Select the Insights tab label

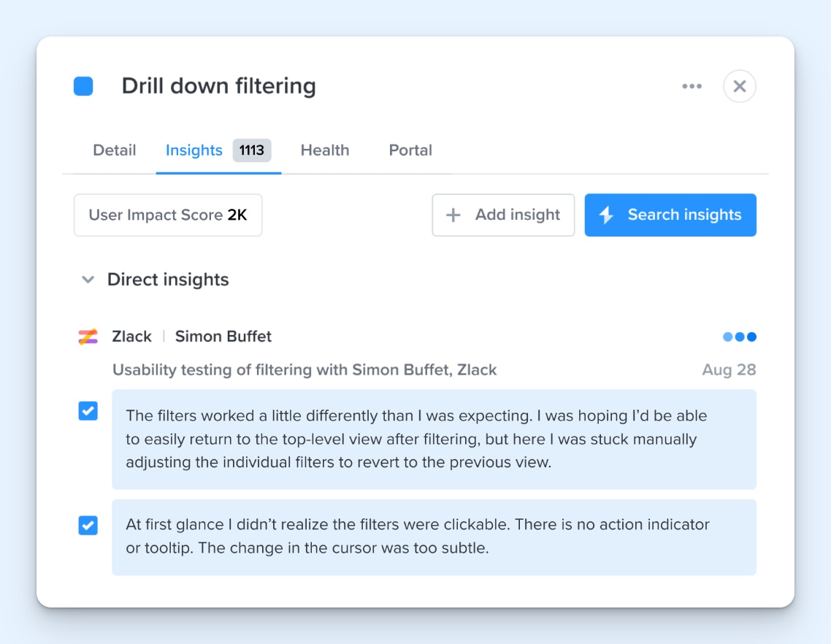tap(194, 150)
